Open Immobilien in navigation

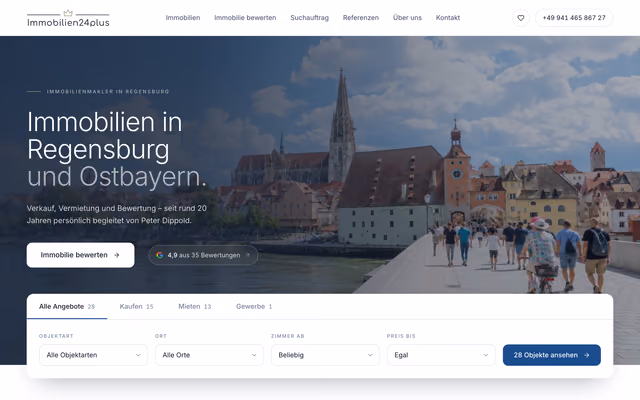tap(183, 18)
